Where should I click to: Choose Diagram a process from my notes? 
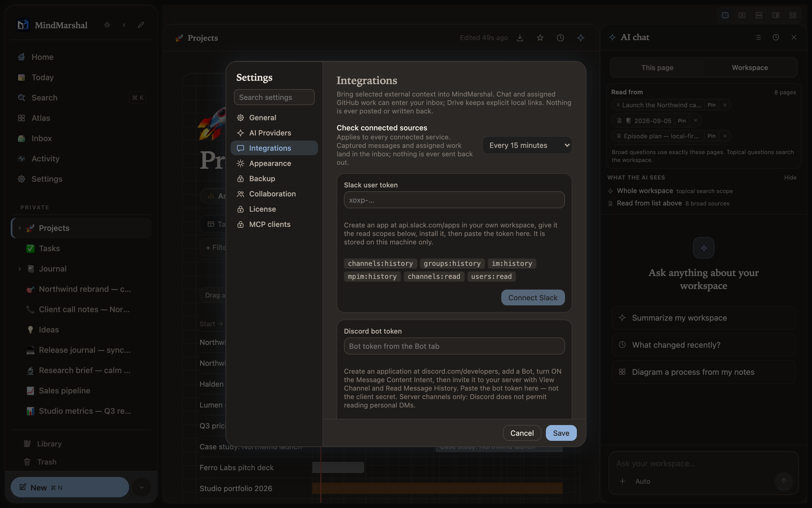pyautogui.click(x=703, y=372)
